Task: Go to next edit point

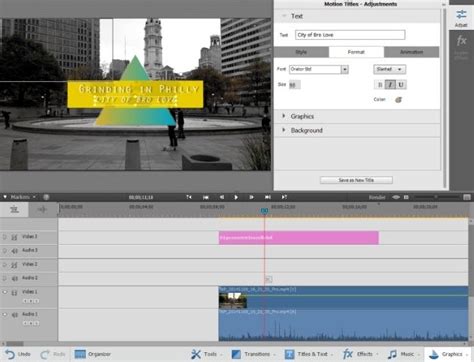Action: click(268, 197)
